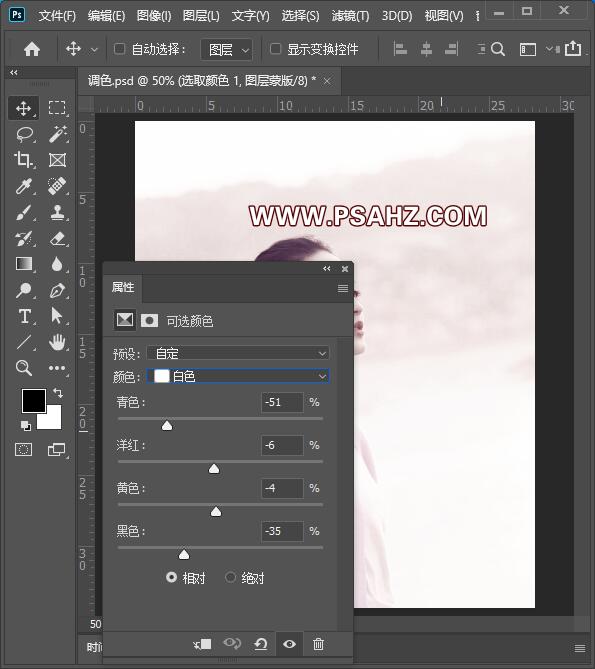The image size is (595, 669).
Task: Select the 相对 radio button
Action: click(x=171, y=577)
